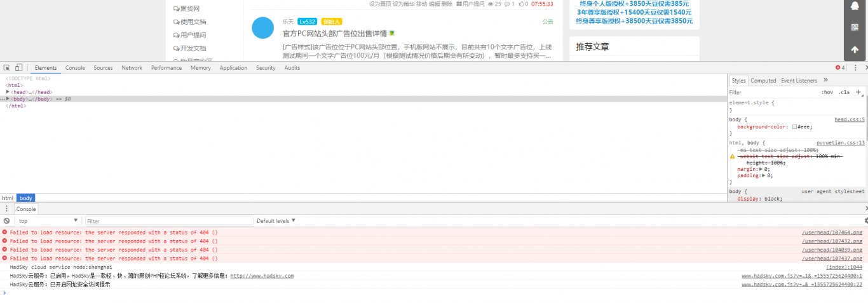Open the puyuetian.css:13 stylesheet link
The height and width of the screenshot is (303, 868).
(x=841, y=143)
